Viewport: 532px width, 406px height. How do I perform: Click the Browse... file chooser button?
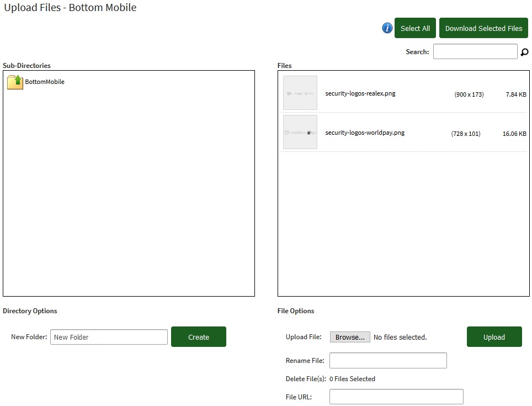coord(350,337)
